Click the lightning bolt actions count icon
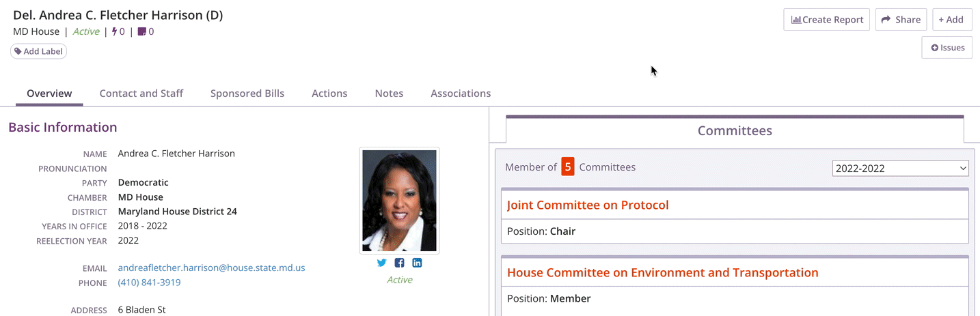 [x=115, y=31]
